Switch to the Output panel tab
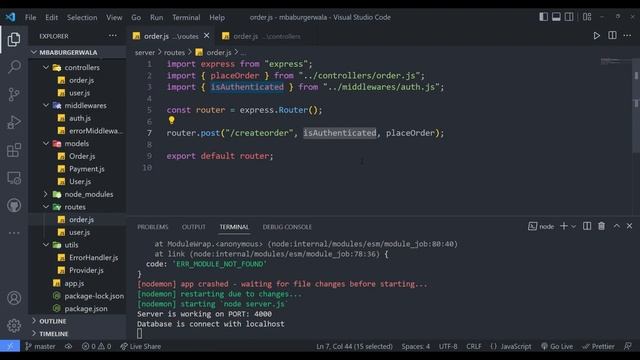The height and width of the screenshot is (360, 640). pos(193,227)
